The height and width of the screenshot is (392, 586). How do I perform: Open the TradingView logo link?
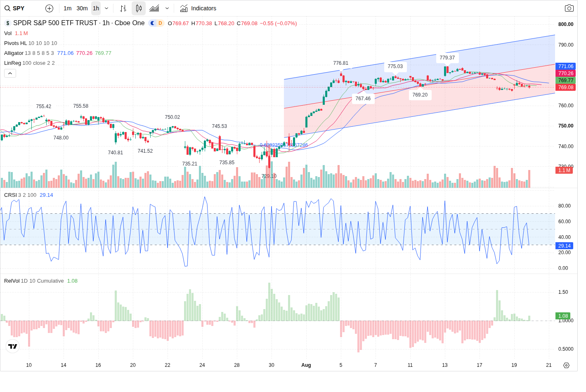(13, 346)
